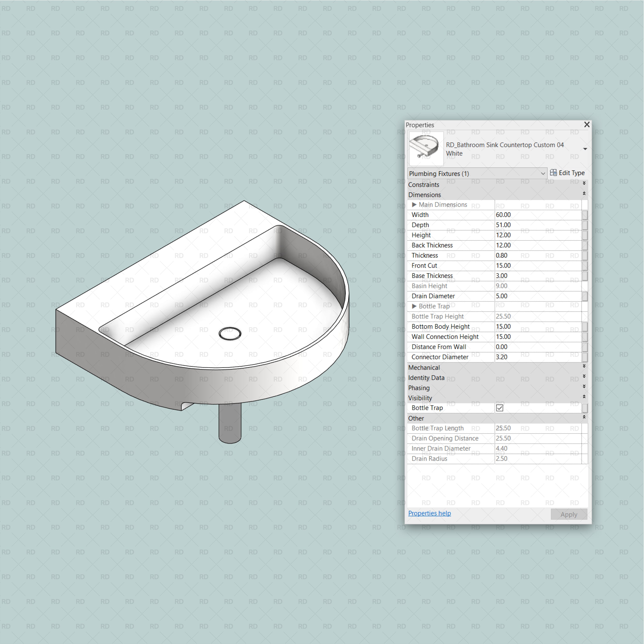Screen dimensions: 644x644
Task: Disable the Bottle Trap visibility checkbox
Action: tap(499, 408)
